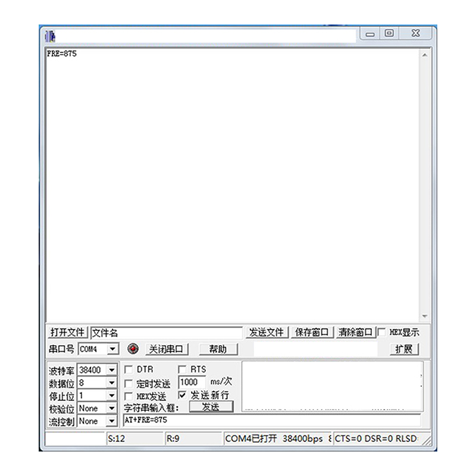Click the application icon in title bar
This screenshot has height=476, width=476.
[x=51, y=35]
